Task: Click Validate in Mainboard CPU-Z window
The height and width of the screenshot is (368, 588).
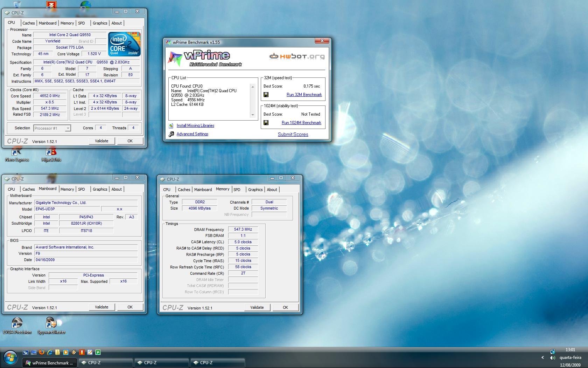Action: click(101, 307)
